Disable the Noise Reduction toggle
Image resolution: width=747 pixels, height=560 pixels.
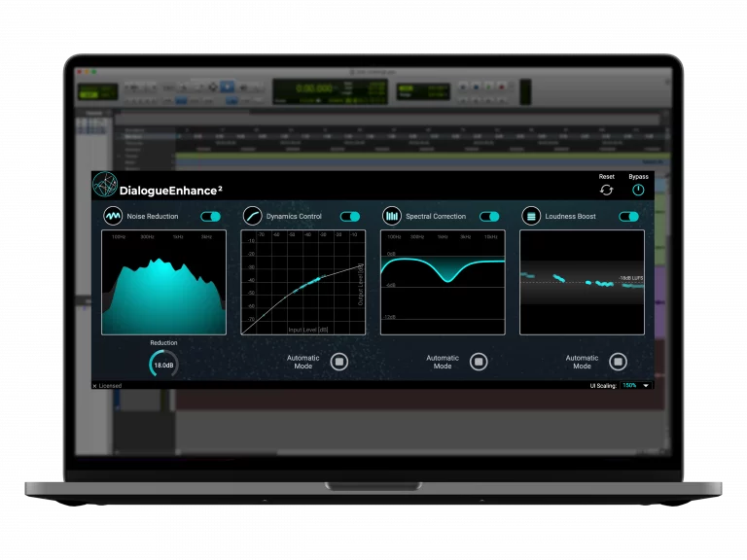coord(210,216)
